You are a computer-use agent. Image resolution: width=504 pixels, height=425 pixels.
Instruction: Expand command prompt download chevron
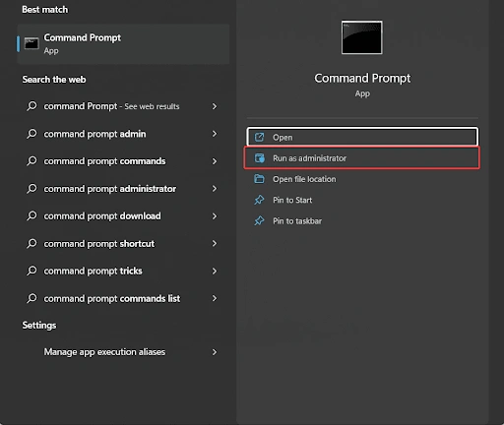coord(215,216)
